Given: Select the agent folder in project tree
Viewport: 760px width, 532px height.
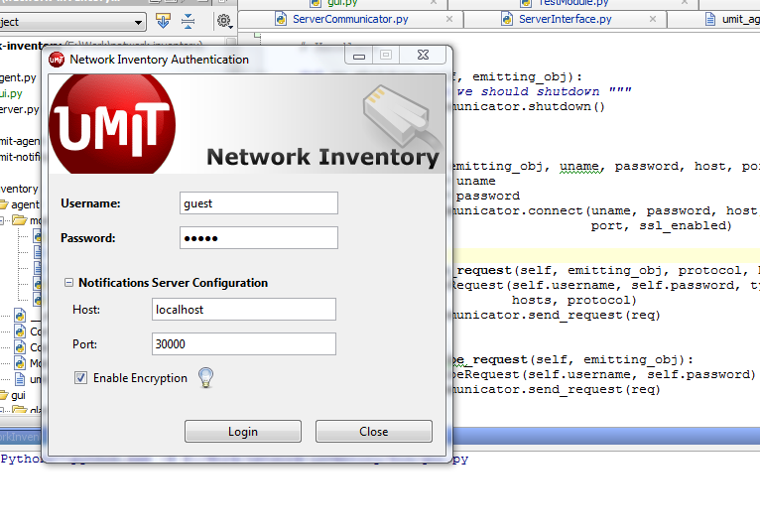Looking at the screenshot, I should point(20,204).
